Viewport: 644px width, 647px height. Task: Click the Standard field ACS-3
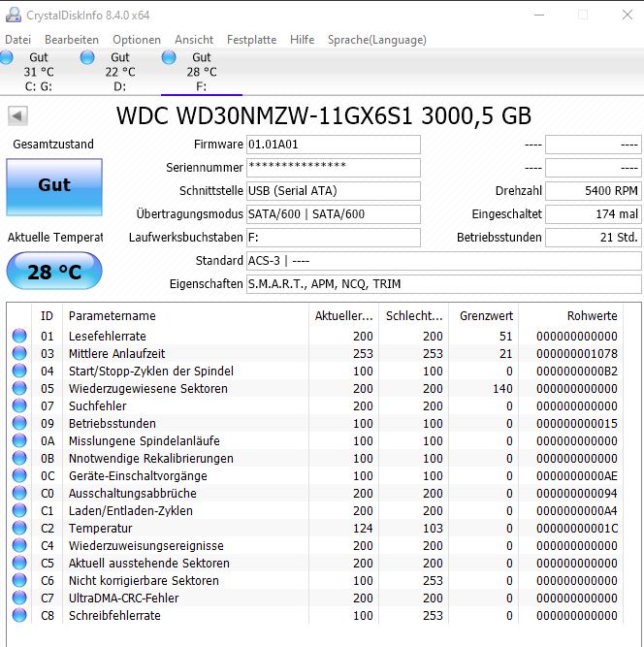444,261
